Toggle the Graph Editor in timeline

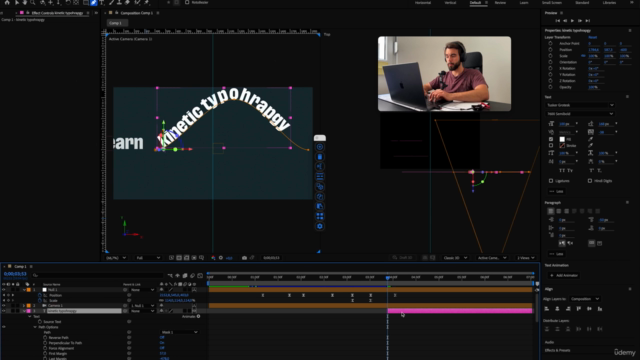(200, 276)
